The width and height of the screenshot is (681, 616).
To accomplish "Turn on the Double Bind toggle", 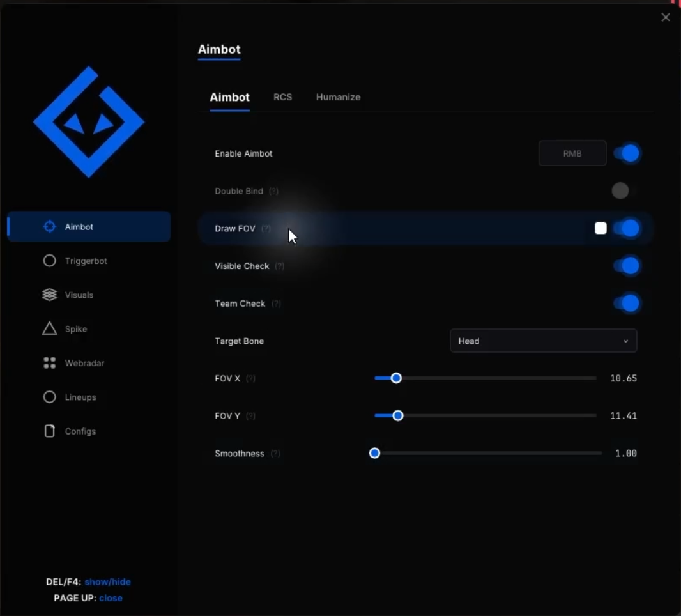I will [624, 190].
